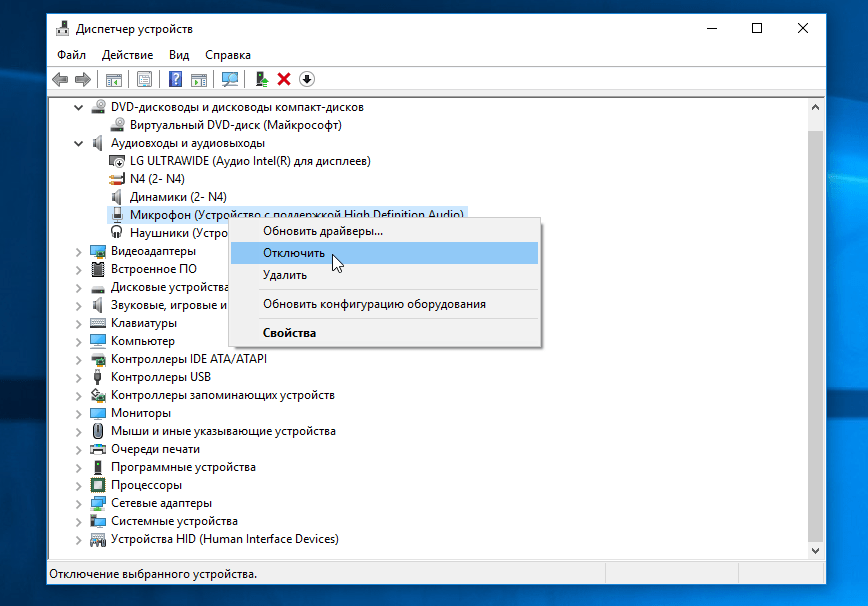Click the Forward arrow toolbar icon
The height and width of the screenshot is (606, 868).
[82, 79]
